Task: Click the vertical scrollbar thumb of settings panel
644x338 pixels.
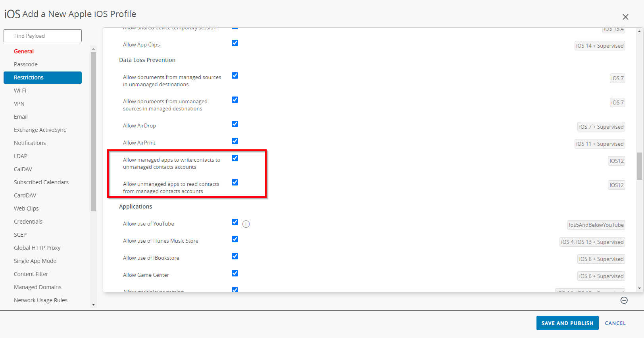Action: click(639, 166)
